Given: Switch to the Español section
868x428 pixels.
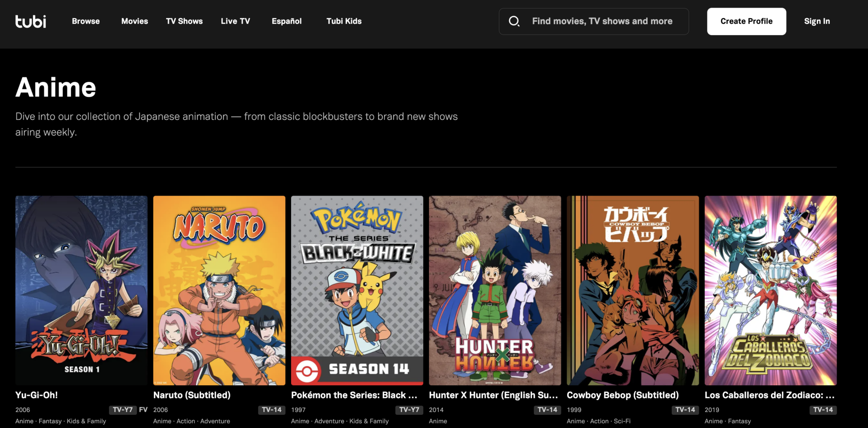Looking at the screenshot, I should (287, 21).
